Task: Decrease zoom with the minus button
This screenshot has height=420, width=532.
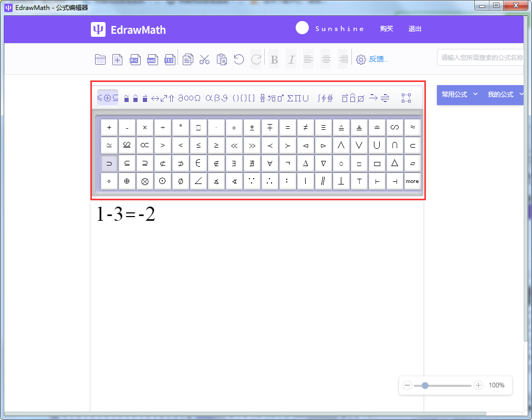Action: pos(408,385)
